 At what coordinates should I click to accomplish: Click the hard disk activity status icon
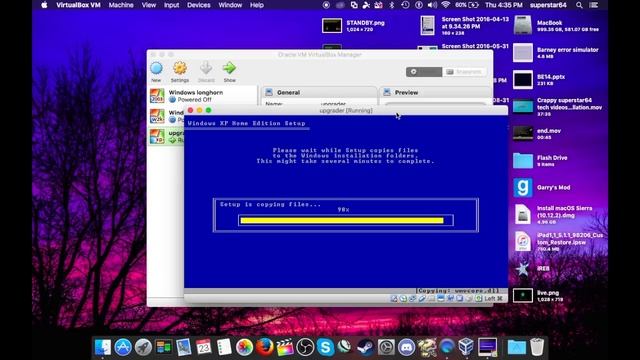tap(394, 299)
